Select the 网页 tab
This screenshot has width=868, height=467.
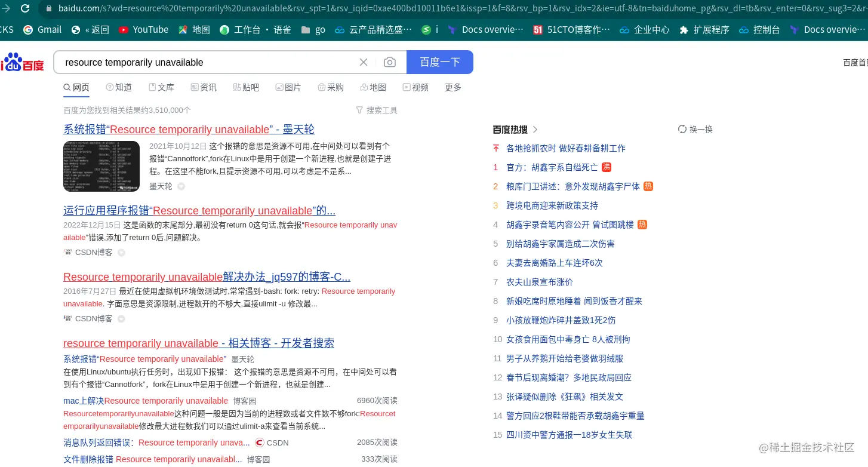[76, 87]
